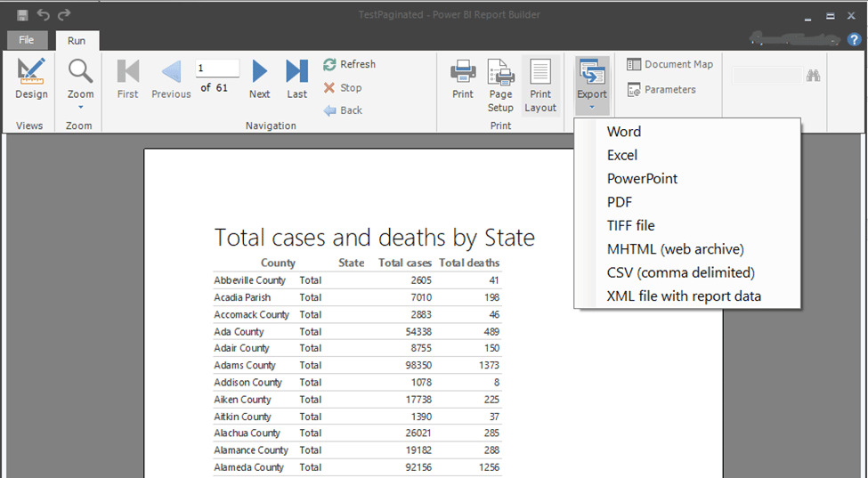Select the Addison County cell
The height and width of the screenshot is (478, 868).
tap(247, 383)
